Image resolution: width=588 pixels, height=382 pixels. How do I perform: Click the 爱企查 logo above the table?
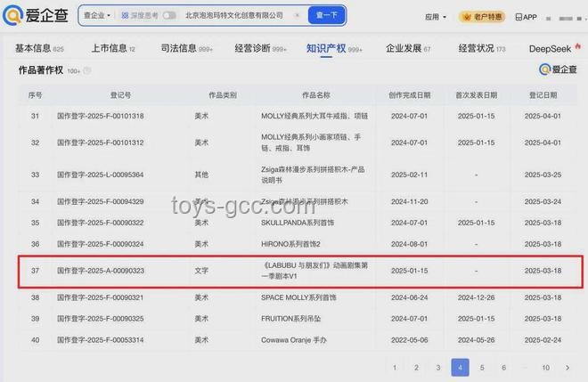[558, 69]
